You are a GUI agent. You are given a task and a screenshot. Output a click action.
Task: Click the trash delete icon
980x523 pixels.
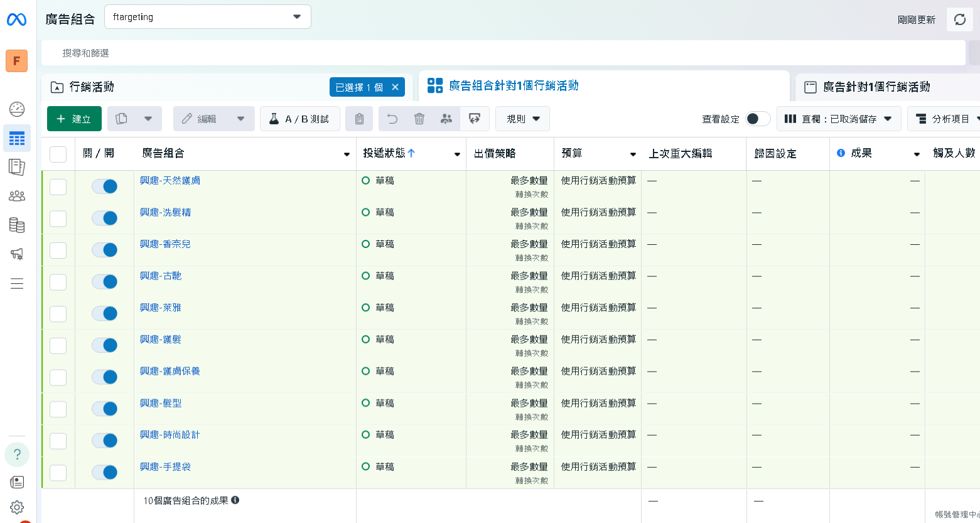tap(419, 119)
